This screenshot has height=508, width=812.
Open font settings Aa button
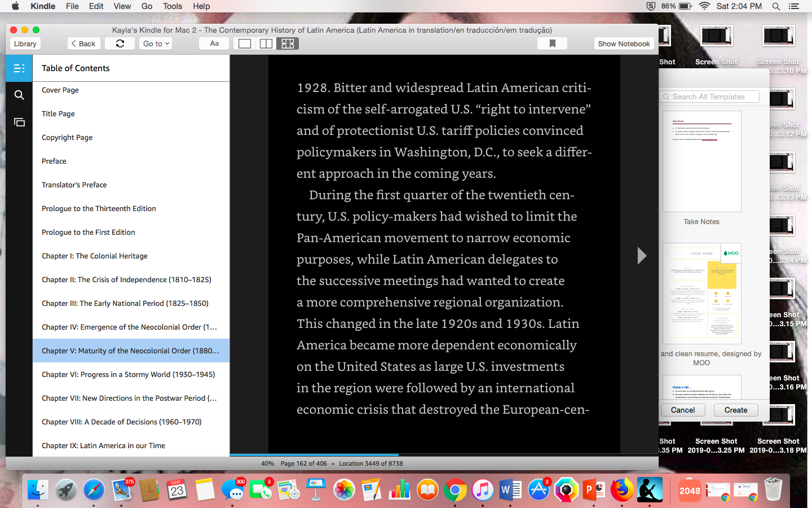coord(214,43)
